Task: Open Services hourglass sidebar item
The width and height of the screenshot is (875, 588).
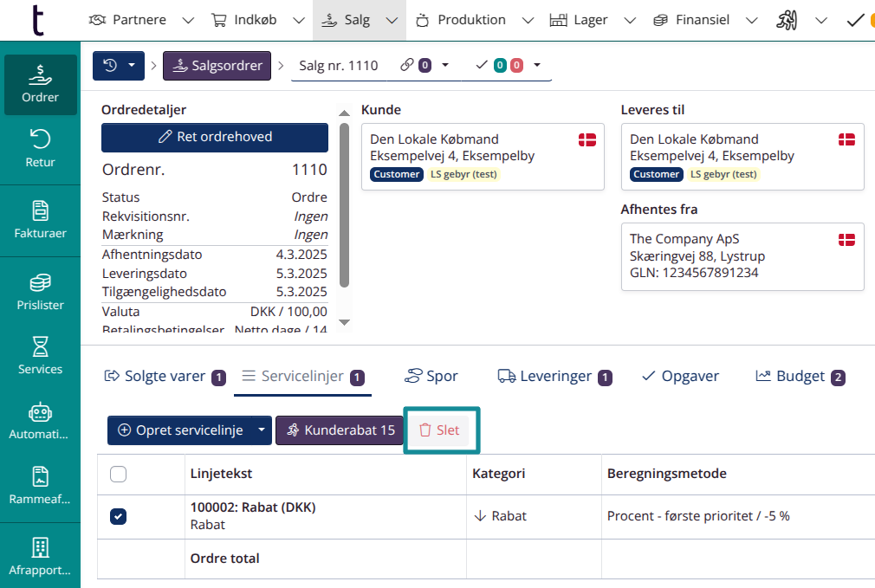Action: [40, 356]
